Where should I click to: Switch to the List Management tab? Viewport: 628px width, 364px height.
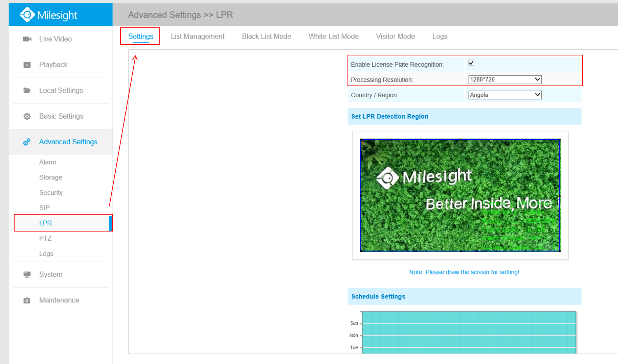tap(198, 37)
